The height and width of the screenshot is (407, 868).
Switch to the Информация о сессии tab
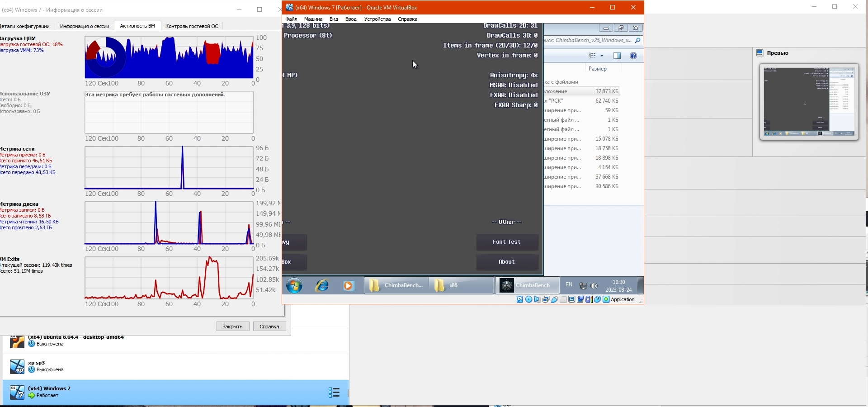(x=85, y=26)
